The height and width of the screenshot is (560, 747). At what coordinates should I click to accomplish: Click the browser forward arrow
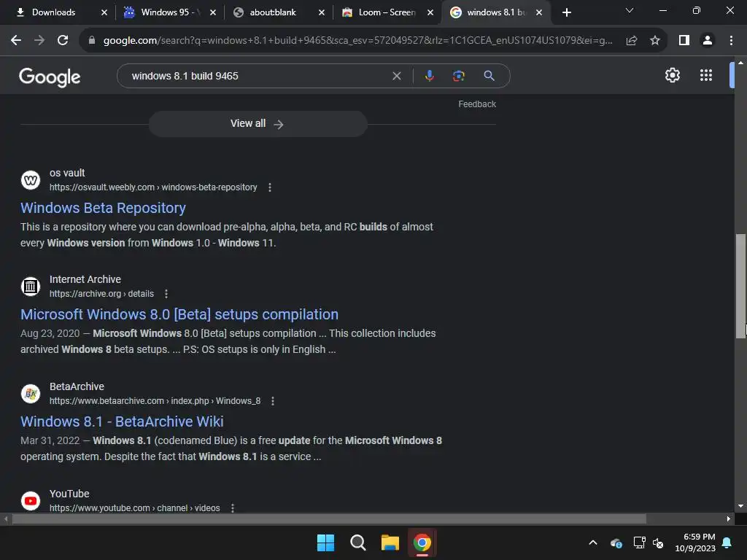[x=39, y=41]
